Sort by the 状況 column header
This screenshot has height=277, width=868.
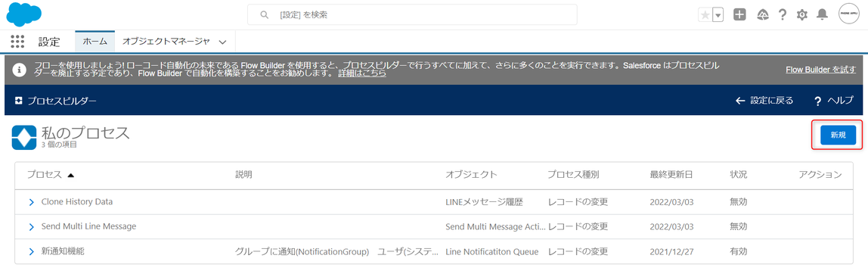739,175
